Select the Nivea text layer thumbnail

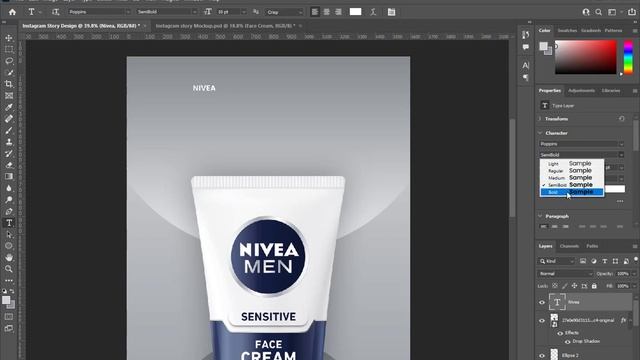point(557,302)
